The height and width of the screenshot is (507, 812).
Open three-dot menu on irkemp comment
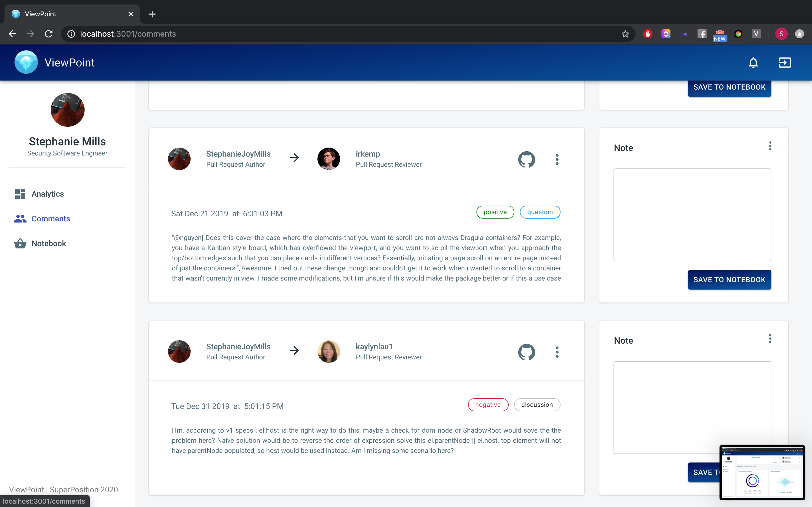[x=557, y=159]
